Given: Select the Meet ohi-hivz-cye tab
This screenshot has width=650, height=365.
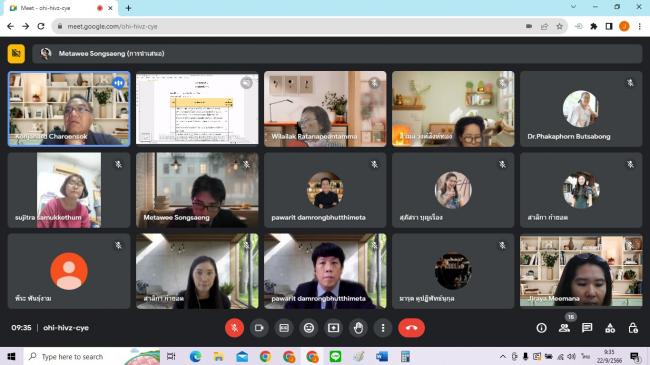Looking at the screenshot, I should 58,8.
